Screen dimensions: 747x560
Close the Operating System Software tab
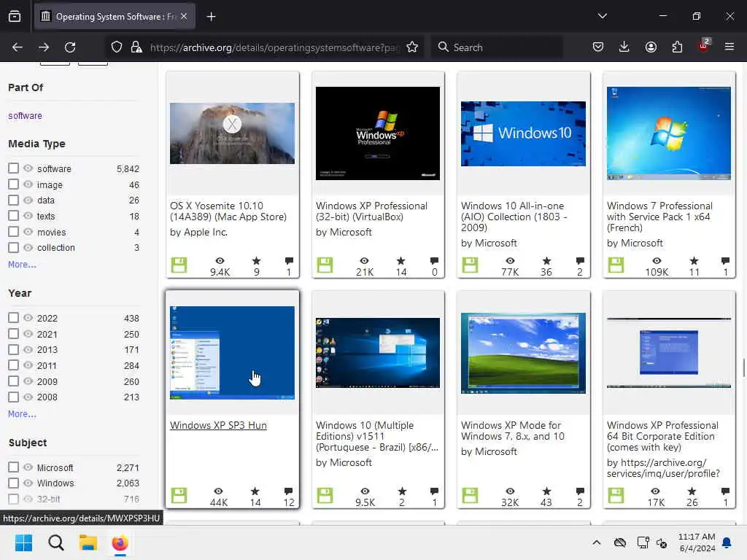point(184,17)
